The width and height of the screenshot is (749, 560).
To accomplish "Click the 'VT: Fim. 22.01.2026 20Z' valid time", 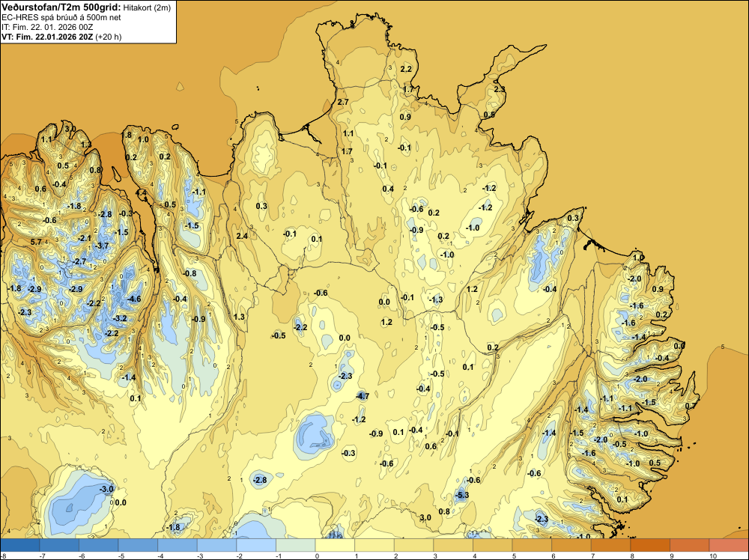I will tap(46, 37).
